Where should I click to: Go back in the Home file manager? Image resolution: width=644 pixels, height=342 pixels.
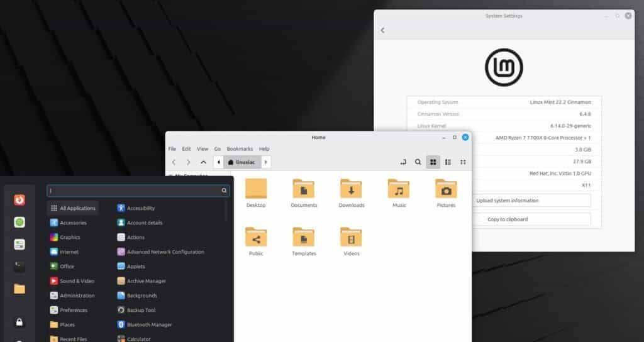coord(174,162)
